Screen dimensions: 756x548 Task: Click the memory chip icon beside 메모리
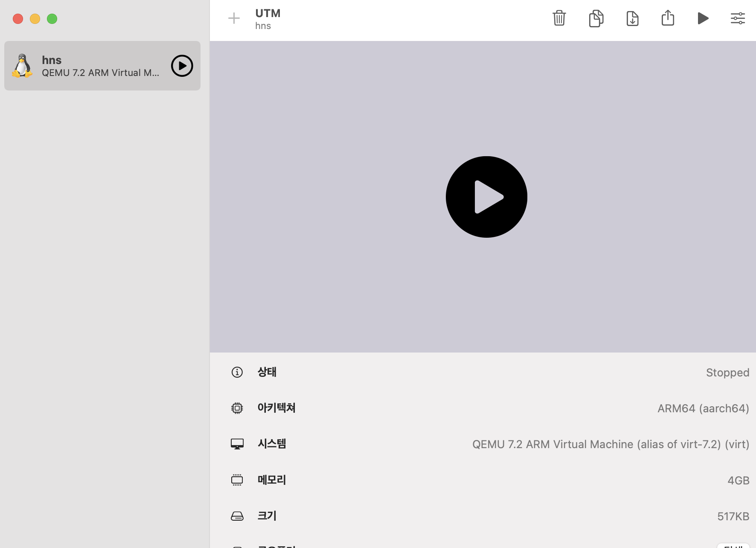point(237,480)
